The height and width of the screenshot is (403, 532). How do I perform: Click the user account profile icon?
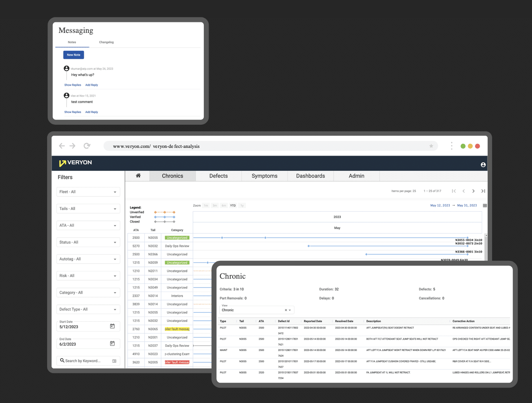[483, 165]
